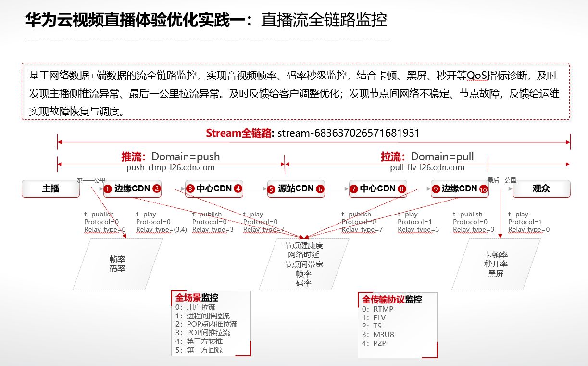This screenshot has height=366, width=588.
Task: Click the slide title 华为云视频直播体验优化实践一
Action: [138, 20]
